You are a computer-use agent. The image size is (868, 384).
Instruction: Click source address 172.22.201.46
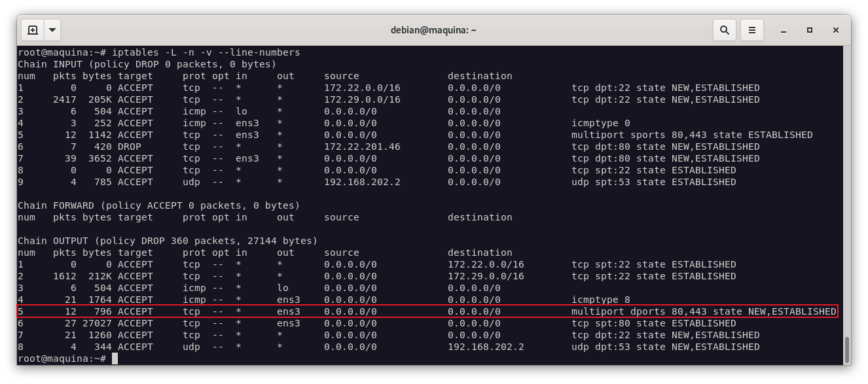pyautogui.click(x=362, y=147)
